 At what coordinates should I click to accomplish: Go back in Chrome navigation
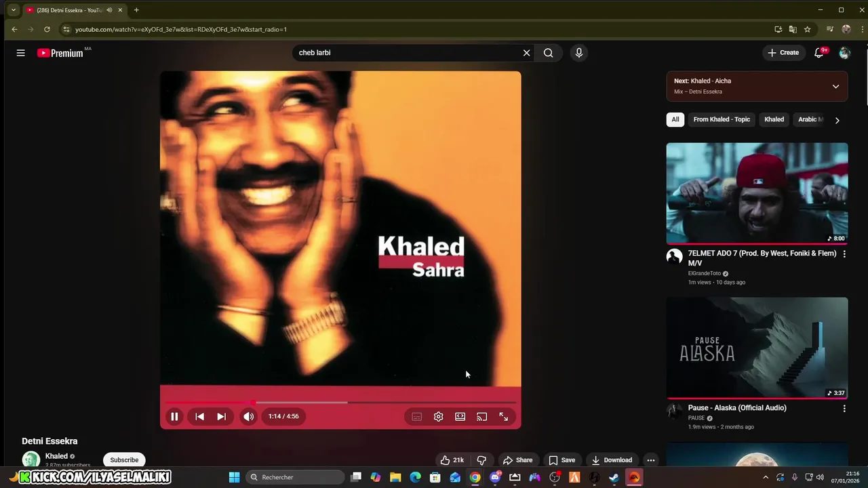tap(14, 29)
